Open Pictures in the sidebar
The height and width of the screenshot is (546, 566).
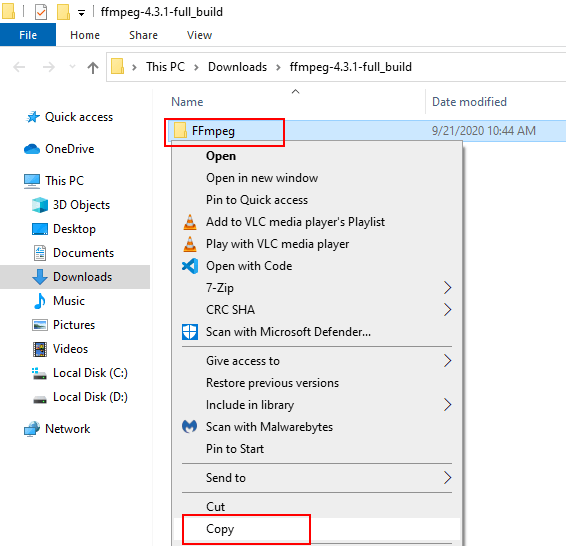pos(74,325)
